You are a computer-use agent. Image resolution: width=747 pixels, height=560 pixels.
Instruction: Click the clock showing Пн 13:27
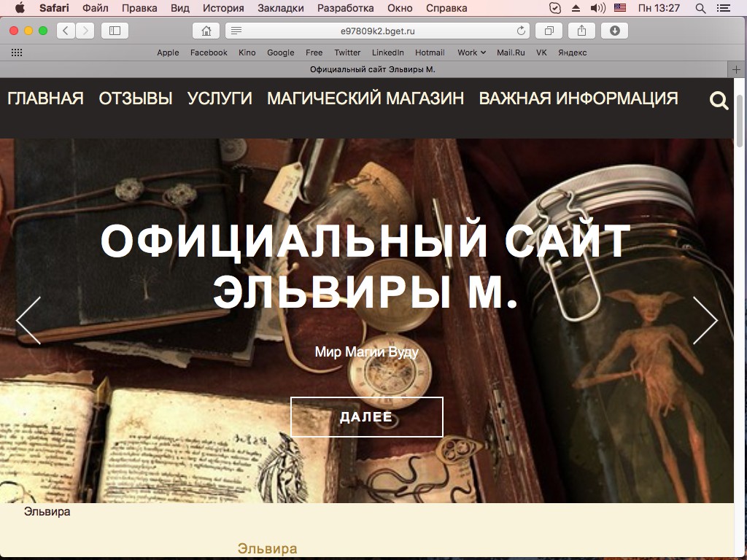point(659,8)
